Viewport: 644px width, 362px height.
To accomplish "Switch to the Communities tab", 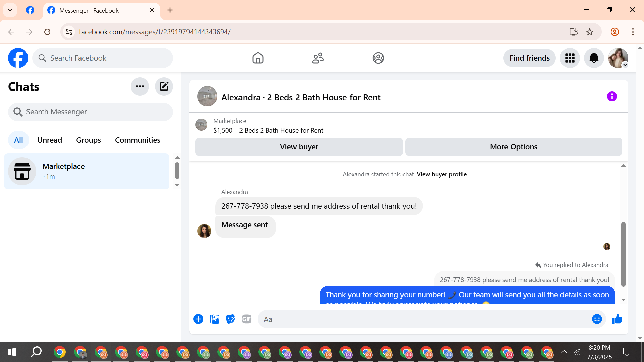I will coord(138,140).
